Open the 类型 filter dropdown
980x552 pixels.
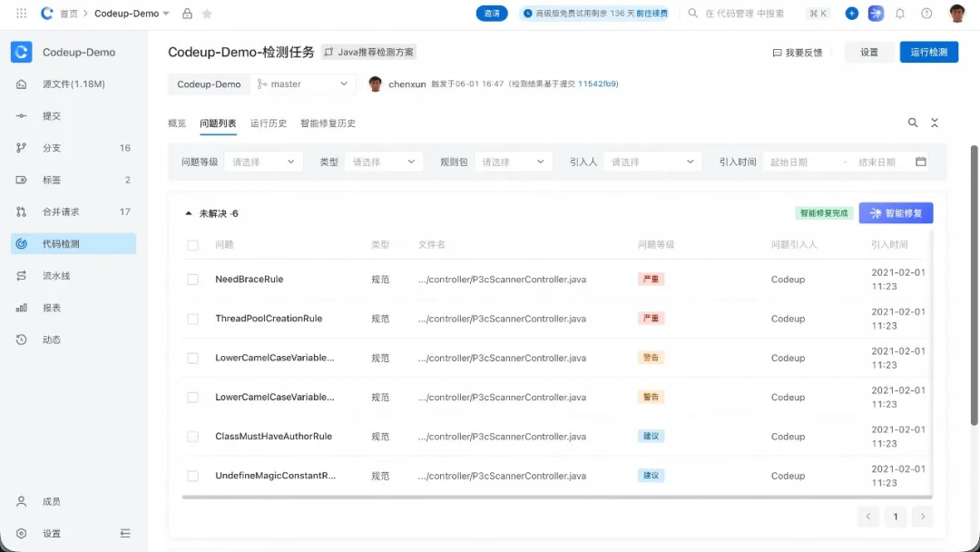point(384,162)
